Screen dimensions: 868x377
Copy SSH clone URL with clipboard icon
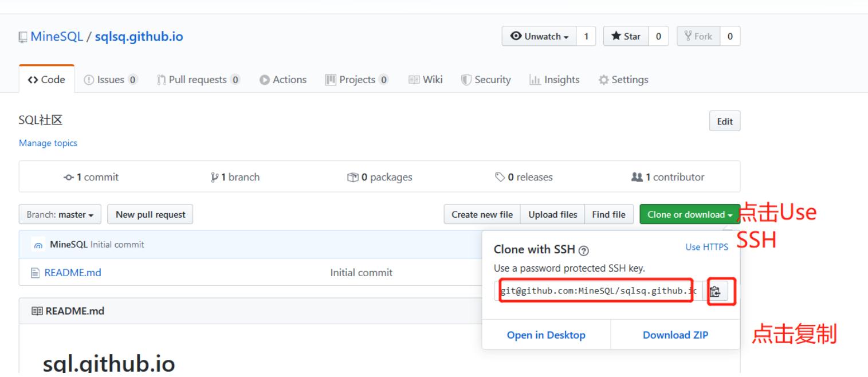tap(716, 291)
